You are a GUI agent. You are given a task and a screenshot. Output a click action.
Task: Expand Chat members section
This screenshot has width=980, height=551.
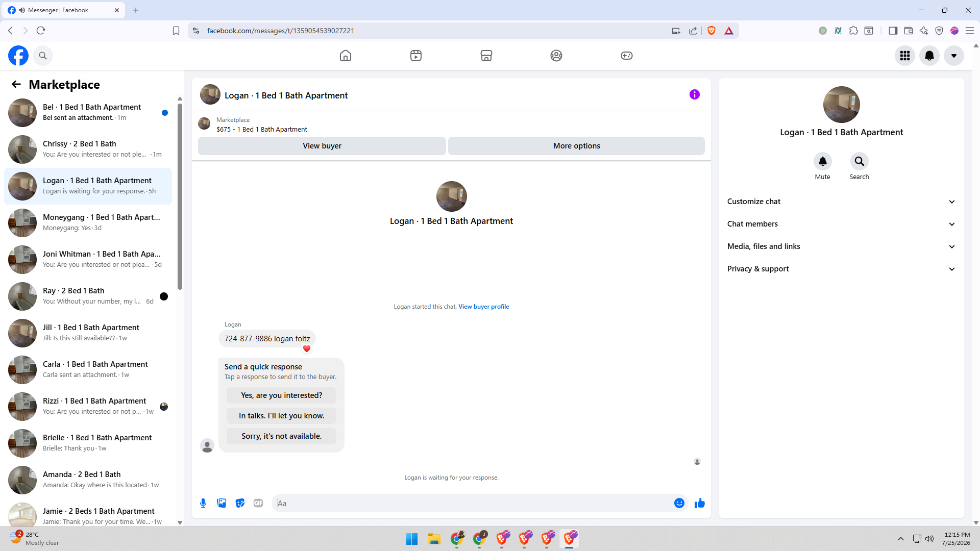[x=842, y=224]
